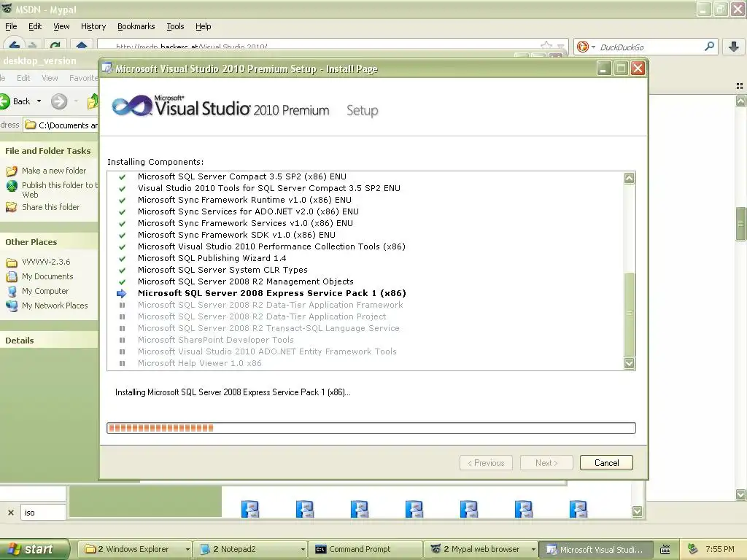747x560 pixels.
Task: Click the pending icon beside Microsoft SharePoint Developer Tools
Action: 122,340
